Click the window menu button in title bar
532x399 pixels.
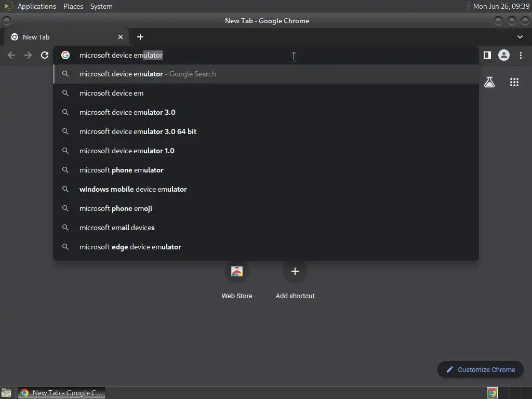tap(6, 21)
